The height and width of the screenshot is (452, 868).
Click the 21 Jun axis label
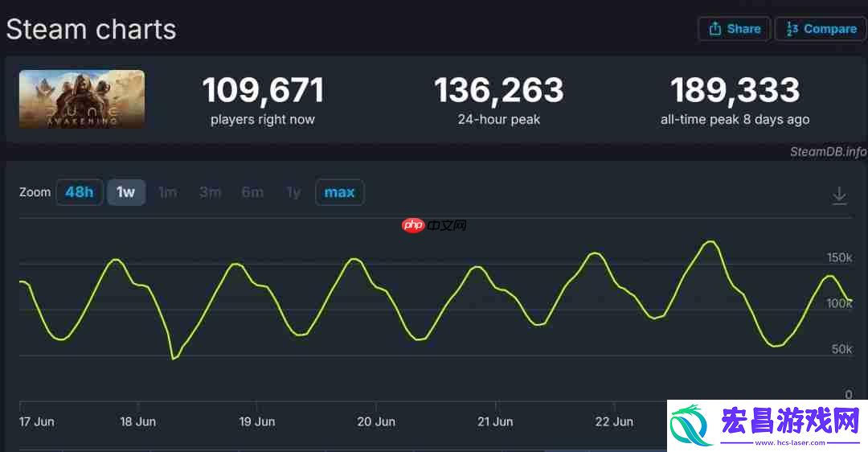495,421
